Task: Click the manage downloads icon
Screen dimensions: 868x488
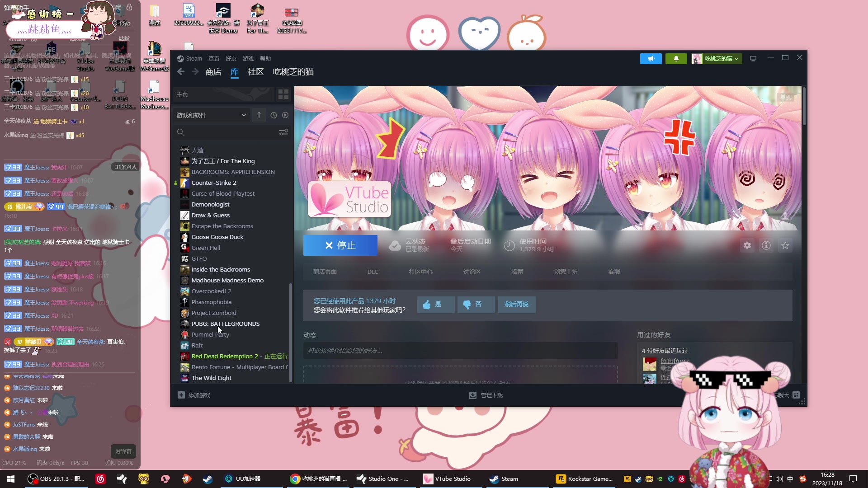Action: 473,395
